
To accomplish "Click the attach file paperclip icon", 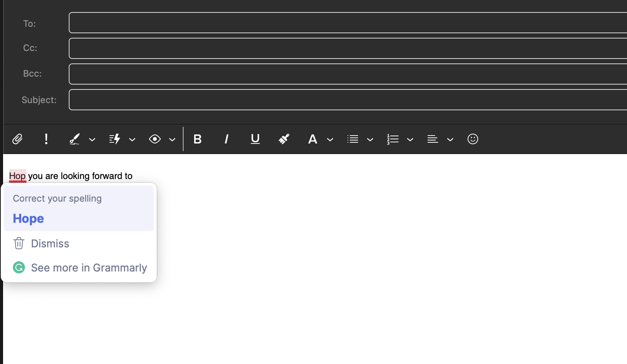I will click(17, 139).
